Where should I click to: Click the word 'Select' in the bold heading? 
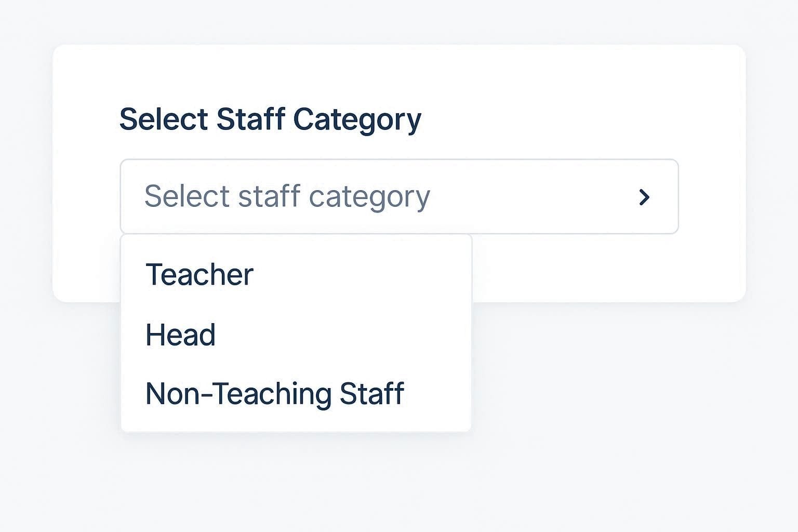[164, 119]
